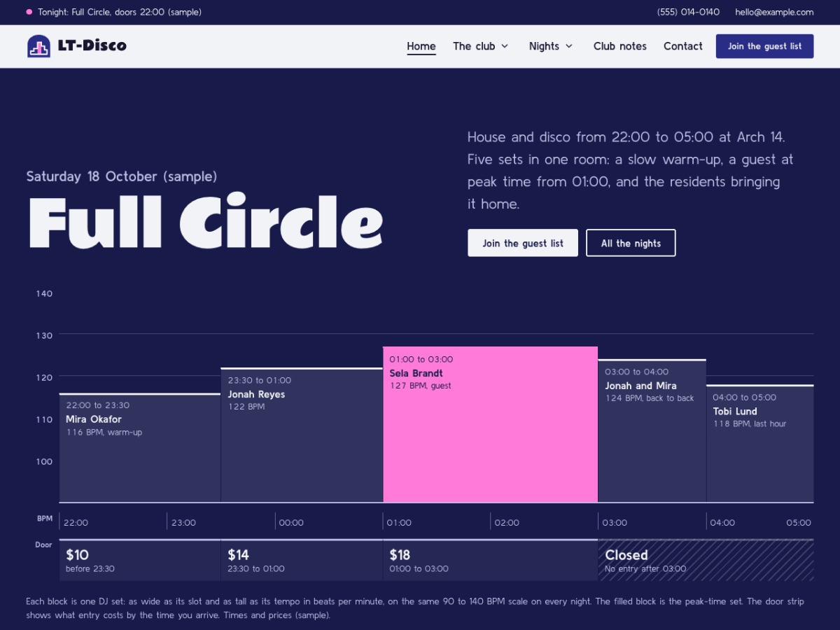
Task: Click the hero Join the guest list button
Action: (x=523, y=243)
